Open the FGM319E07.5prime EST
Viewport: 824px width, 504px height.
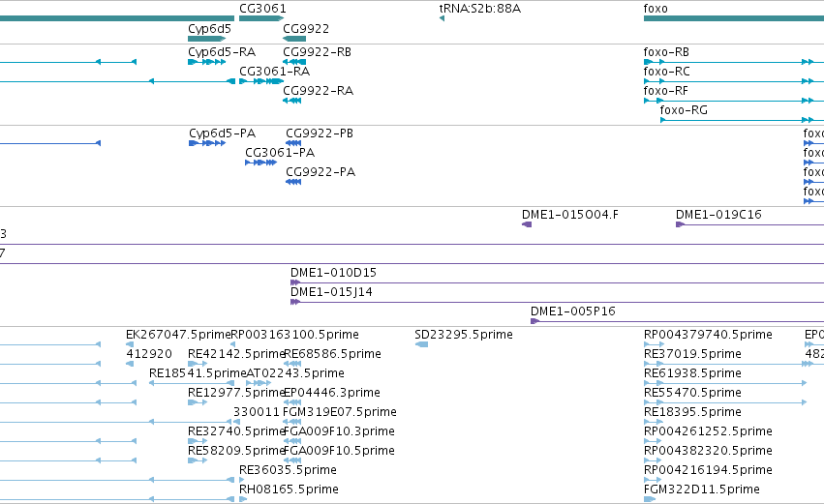(x=340, y=413)
